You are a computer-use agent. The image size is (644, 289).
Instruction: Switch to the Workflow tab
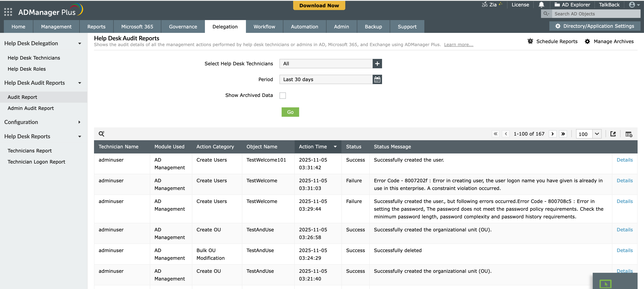[264, 26]
